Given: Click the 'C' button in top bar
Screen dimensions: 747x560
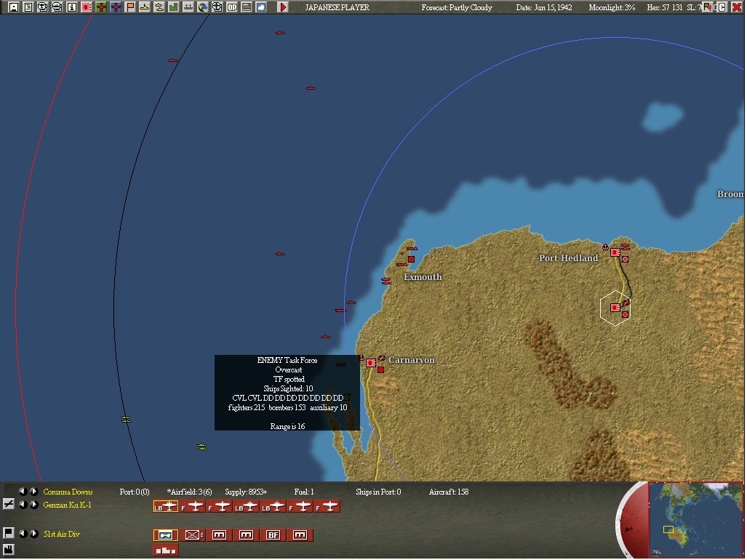Looking at the screenshot, I should point(723,7).
